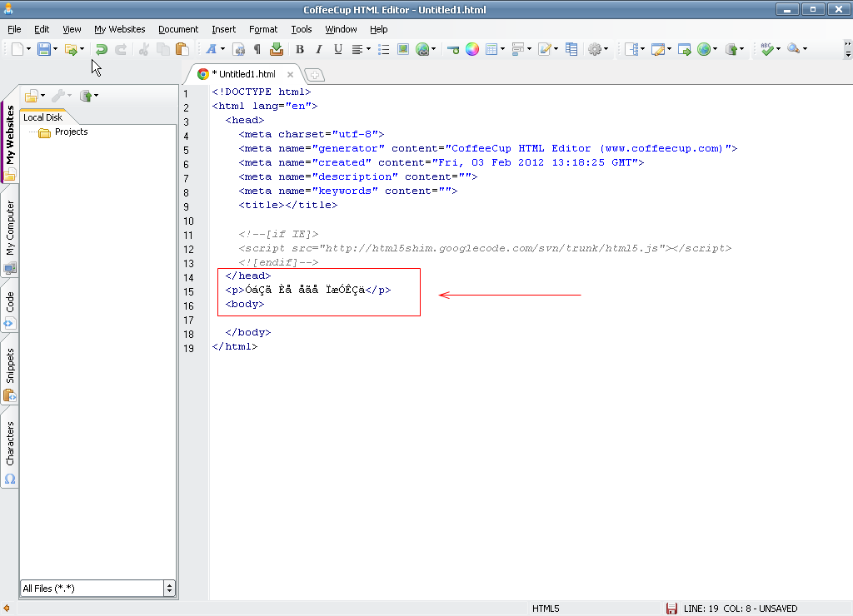The image size is (853, 616).
Task: Expand the table dropdown arrow
Action: pyautogui.click(x=502, y=49)
